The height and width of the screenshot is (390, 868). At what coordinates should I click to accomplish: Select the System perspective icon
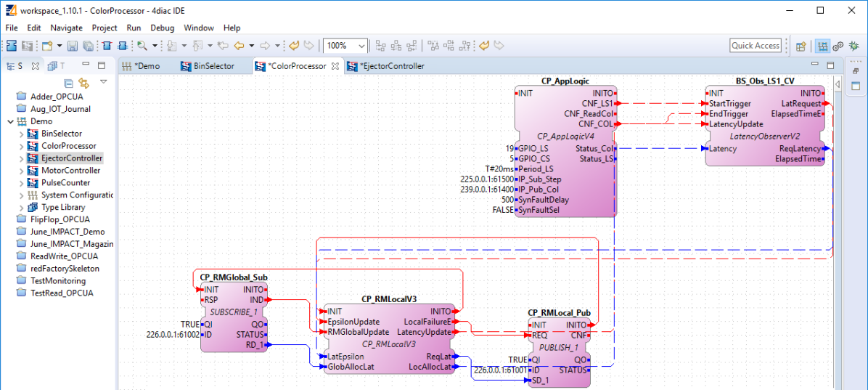point(823,46)
